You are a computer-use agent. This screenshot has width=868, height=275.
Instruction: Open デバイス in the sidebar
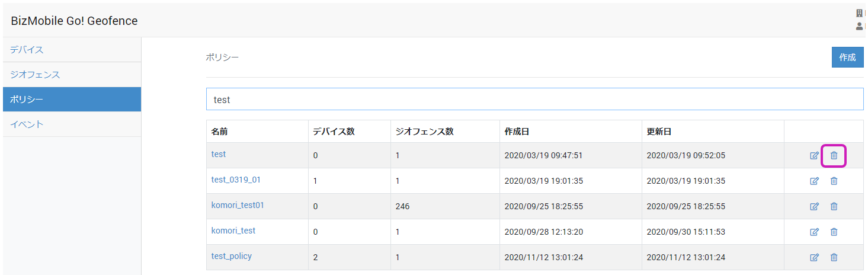(x=27, y=50)
